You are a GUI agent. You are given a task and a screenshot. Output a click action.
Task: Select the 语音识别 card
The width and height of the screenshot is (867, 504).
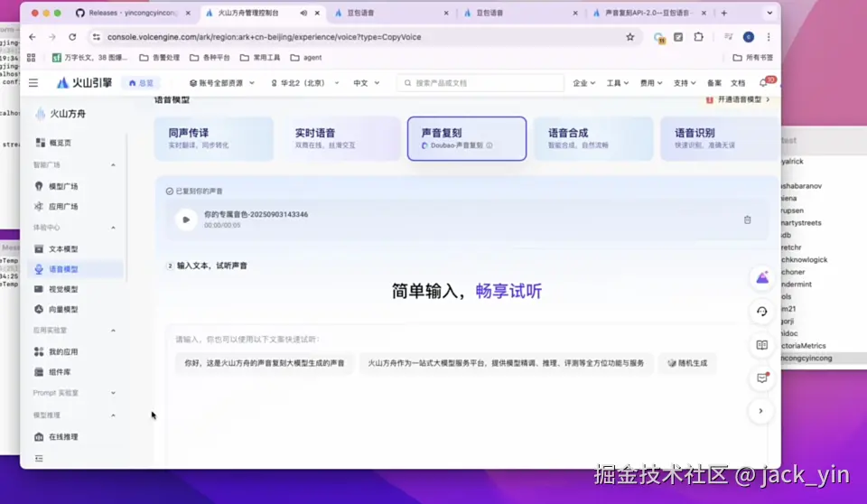720,138
